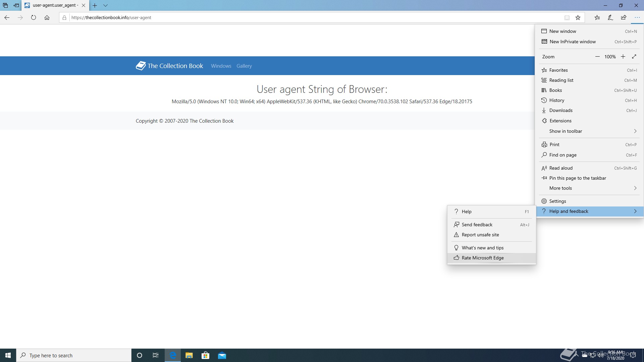Select Pin this page to the taskbar
This screenshot has height=362, width=644.
(x=589, y=178)
